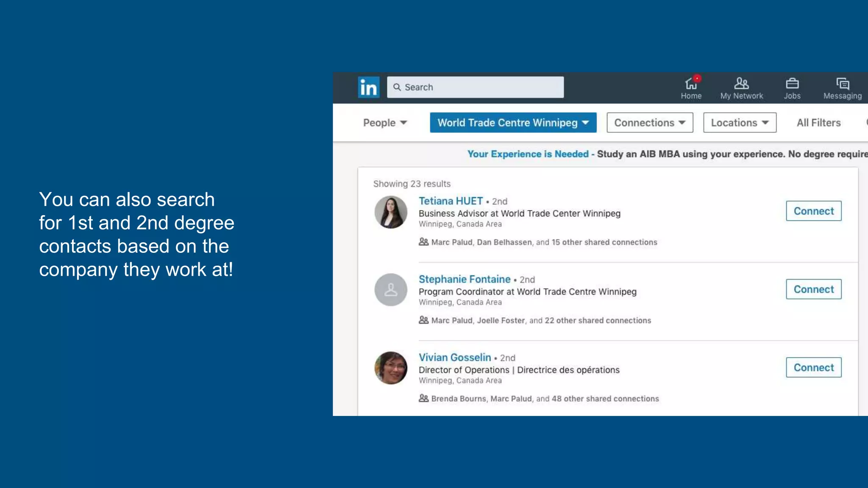
Task: Open the Locations filter dropdown
Action: (x=740, y=122)
